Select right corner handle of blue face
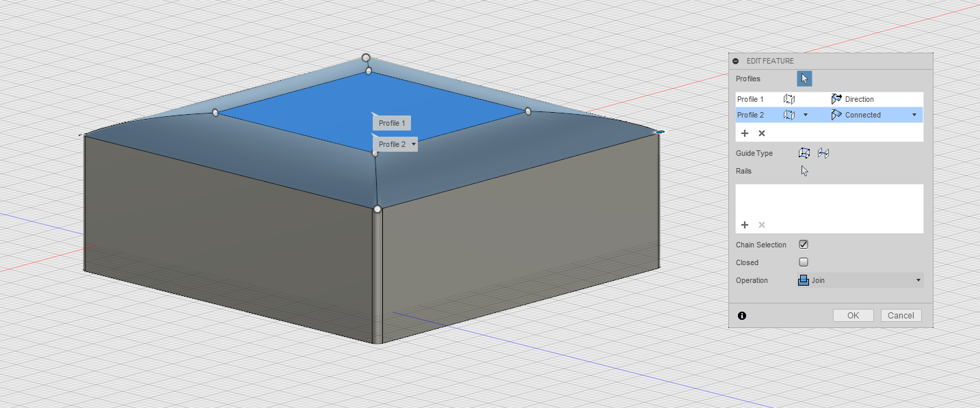This screenshot has width=980, height=408. tap(528, 111)
